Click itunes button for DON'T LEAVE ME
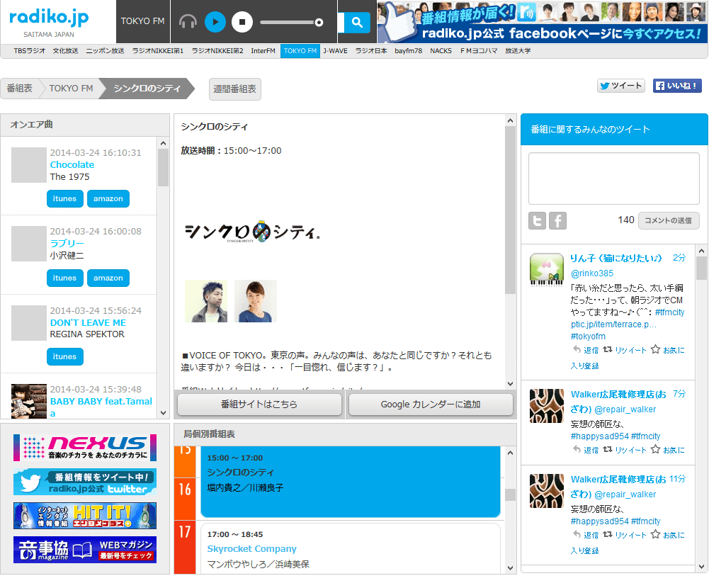 (x=64, y=356)
